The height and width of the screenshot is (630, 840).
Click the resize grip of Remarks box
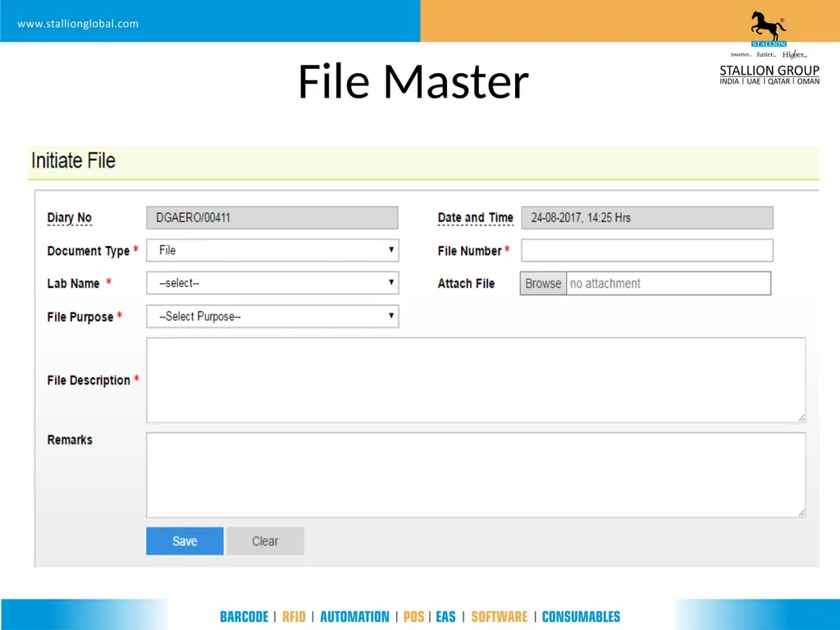click(x=801, y=513)
